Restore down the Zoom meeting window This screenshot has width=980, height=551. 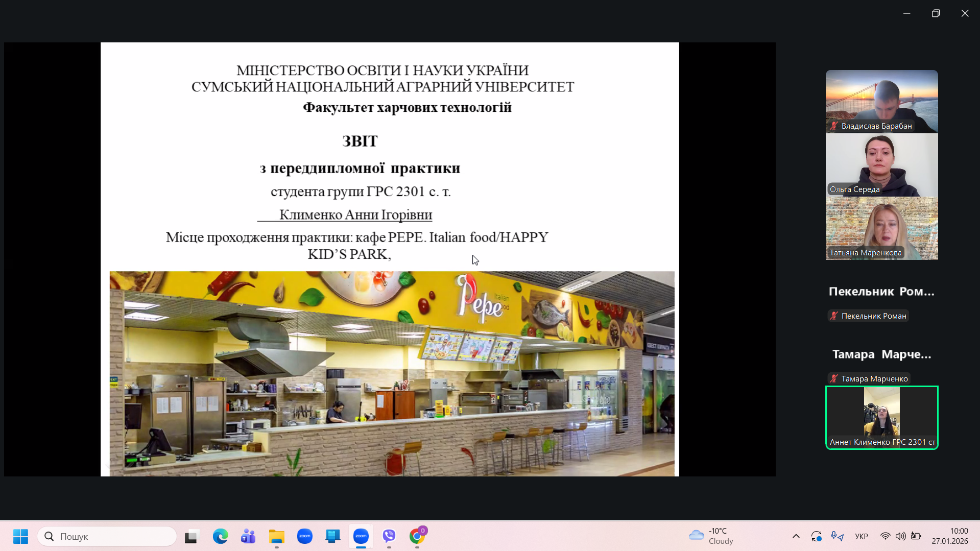pos(936,13)
